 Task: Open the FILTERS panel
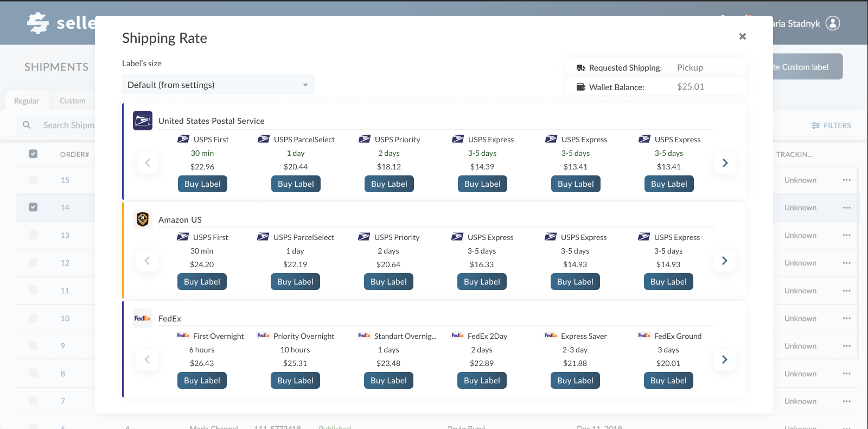point(831,125)
